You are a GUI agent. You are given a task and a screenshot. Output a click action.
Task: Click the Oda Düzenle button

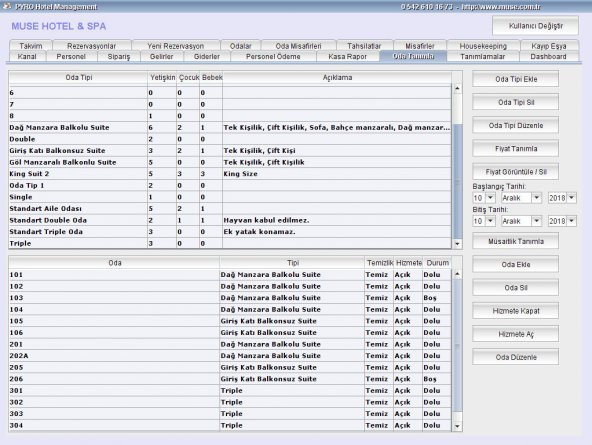pyautogui.click(x=516, y=357)
